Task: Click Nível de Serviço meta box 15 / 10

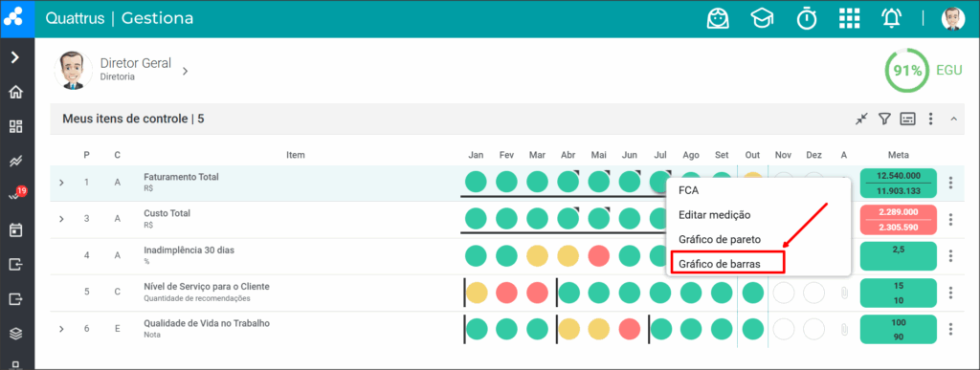Action: tap(898, 293)
